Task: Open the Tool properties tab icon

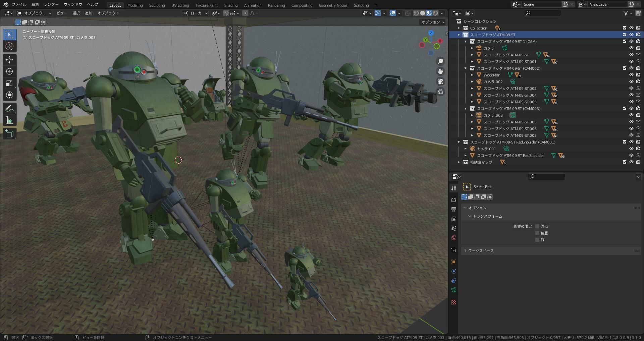Action: tap(454, 188)
